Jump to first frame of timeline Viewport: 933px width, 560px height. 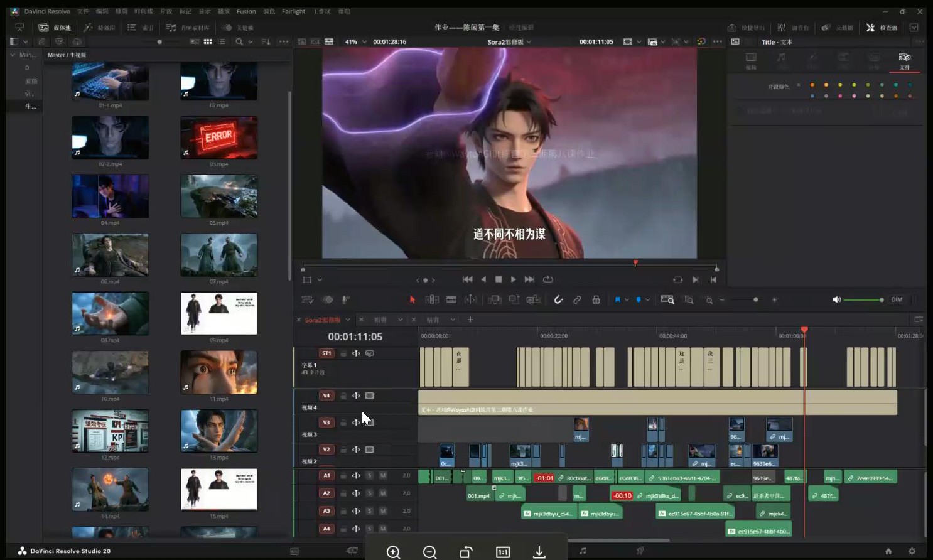[467, 279]
